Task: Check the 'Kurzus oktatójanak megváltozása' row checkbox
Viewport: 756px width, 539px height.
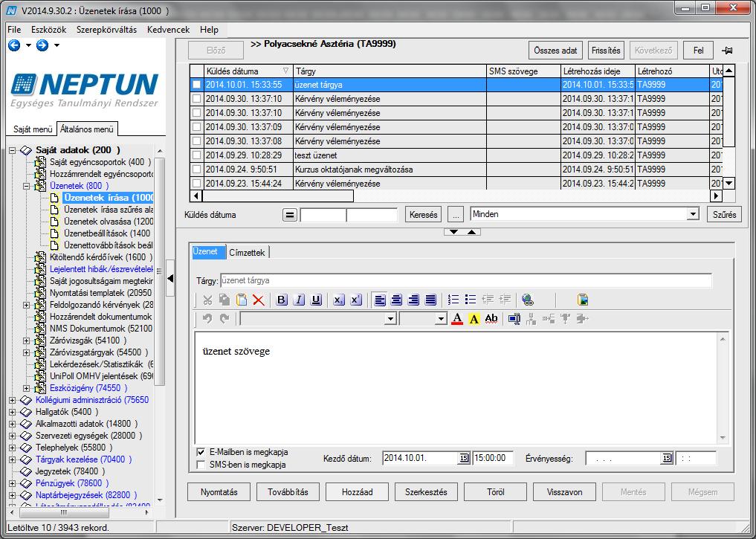Action: pyautogui.click(x=196, y=170)
